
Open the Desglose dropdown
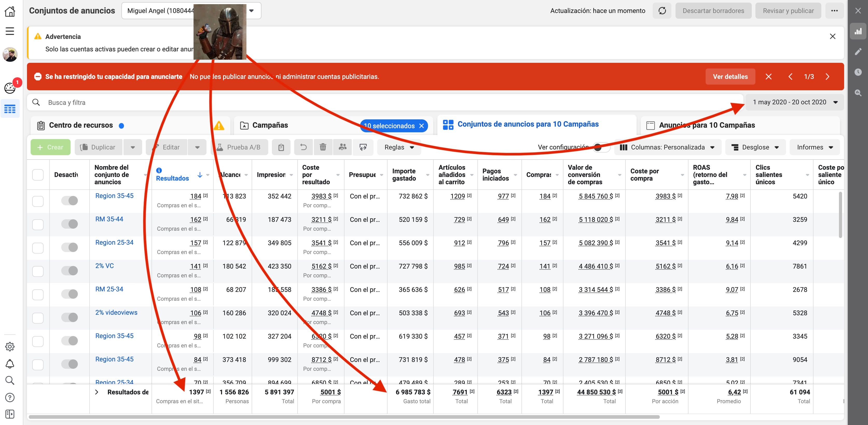[755, 147]
